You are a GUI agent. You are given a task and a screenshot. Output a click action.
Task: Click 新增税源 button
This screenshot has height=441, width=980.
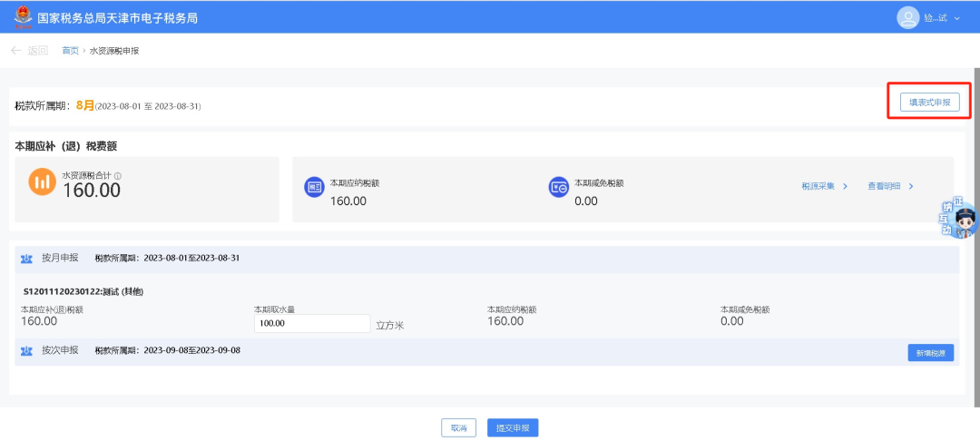pyautogui.click(x=931, y=353)
